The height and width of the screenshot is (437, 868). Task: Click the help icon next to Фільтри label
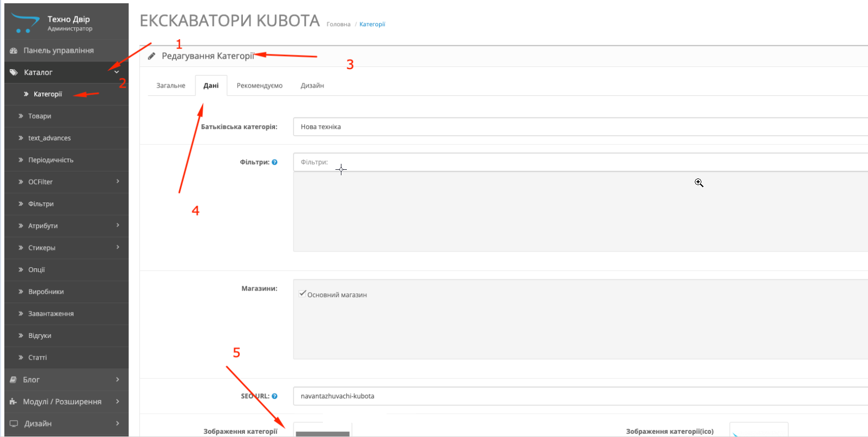(274, 162)
